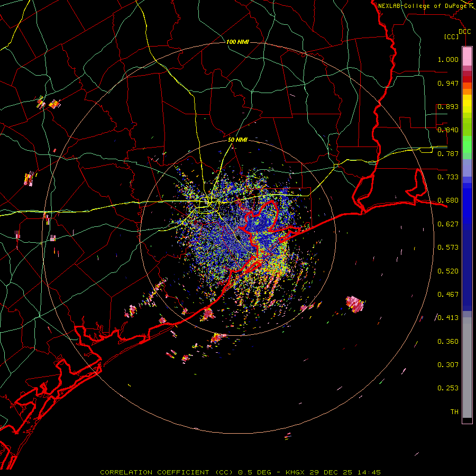Click CORRELATION COEFFICIENT in the footer caption

(x=157, y=472)
